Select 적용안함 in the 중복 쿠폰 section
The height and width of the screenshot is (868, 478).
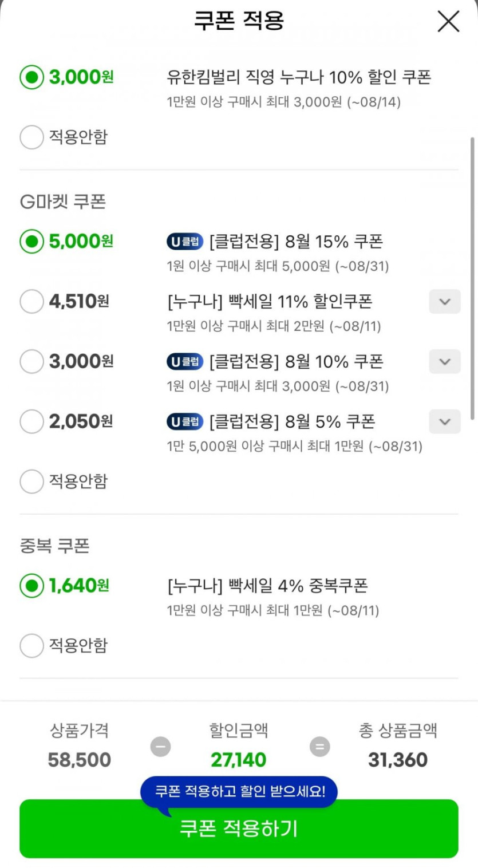[x=31, y=646]
